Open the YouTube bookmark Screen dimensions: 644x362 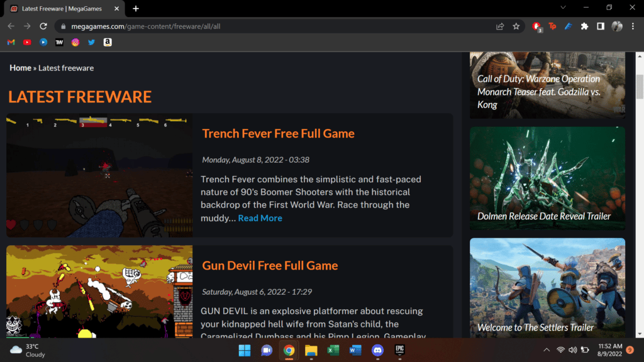tap(26, 42)
